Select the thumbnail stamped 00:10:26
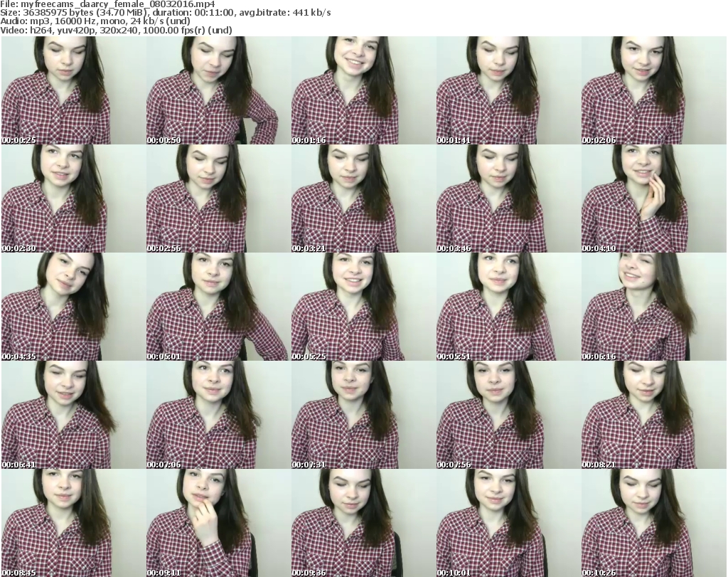Viewport: 728px width, 577px height. pos(654,523)
